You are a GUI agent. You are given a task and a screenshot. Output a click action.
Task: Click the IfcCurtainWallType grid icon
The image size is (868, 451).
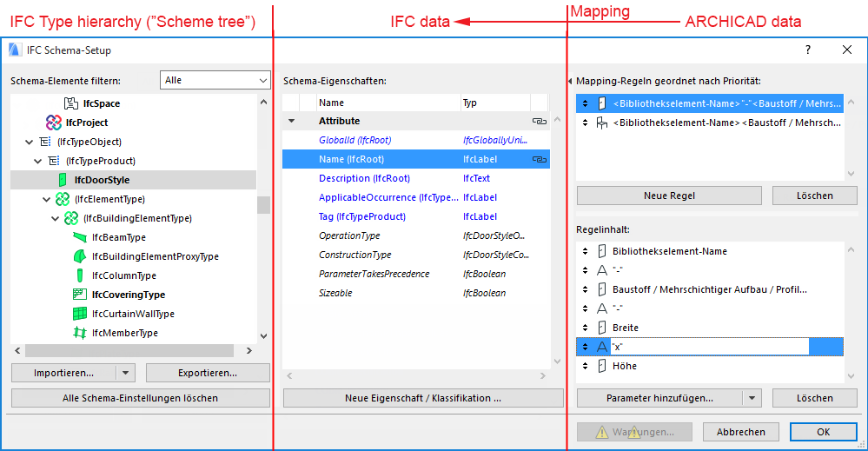80,314
